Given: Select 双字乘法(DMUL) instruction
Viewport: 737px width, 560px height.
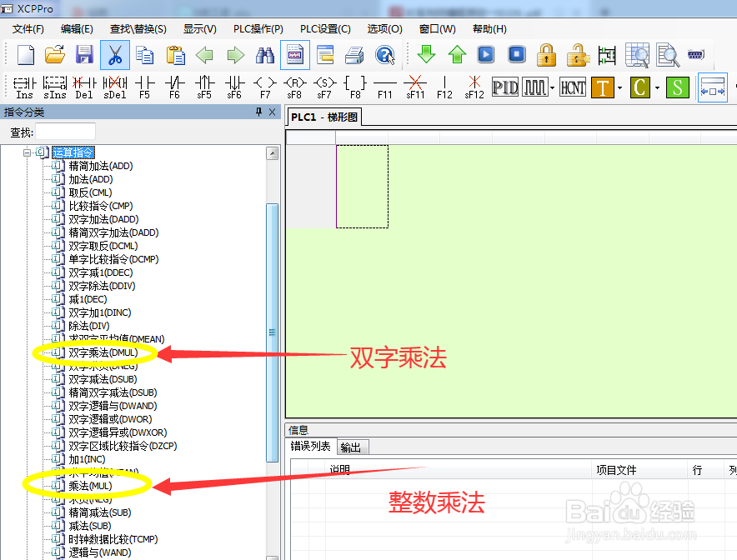Looking at the screenshot, I should coord(103,352).
